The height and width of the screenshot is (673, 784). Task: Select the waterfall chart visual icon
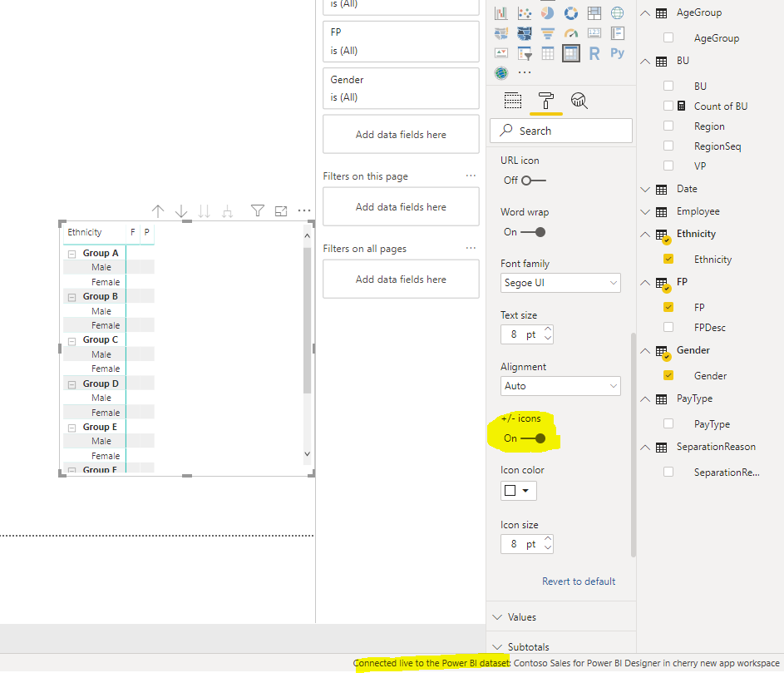pyautogui.click(x=501, y=13)
